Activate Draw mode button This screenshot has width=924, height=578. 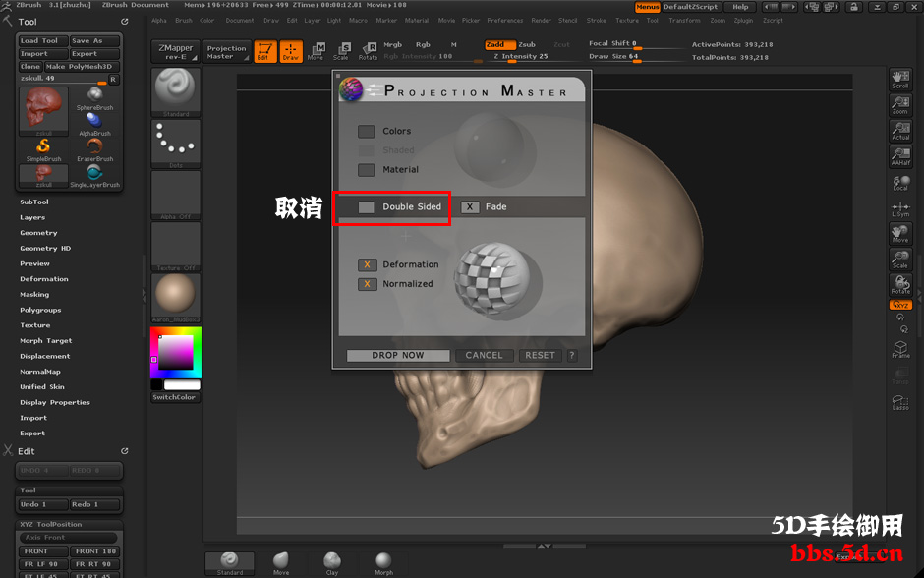[x=291, y=51]
